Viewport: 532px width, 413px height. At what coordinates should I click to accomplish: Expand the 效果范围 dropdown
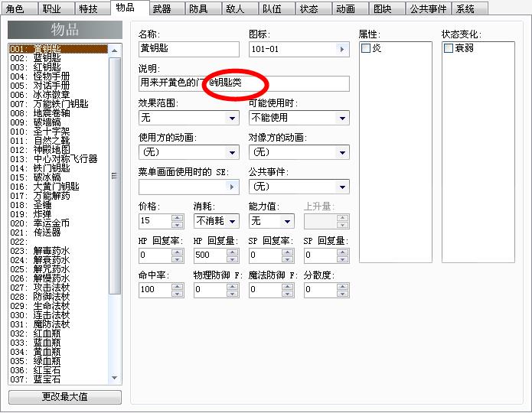pos(232,119)
